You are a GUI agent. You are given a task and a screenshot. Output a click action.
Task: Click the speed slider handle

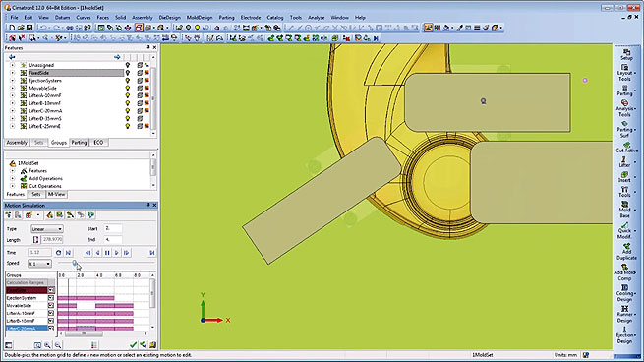tap(75, 263)
